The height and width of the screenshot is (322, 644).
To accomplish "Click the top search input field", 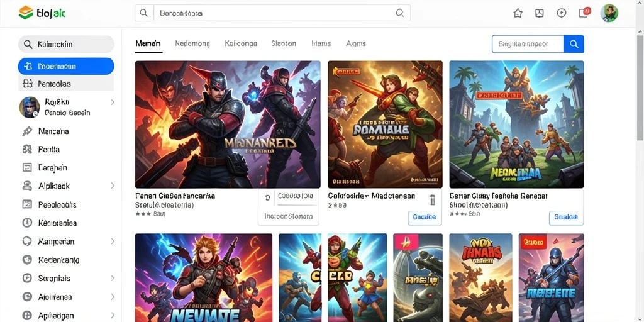I will pos(273,13).
